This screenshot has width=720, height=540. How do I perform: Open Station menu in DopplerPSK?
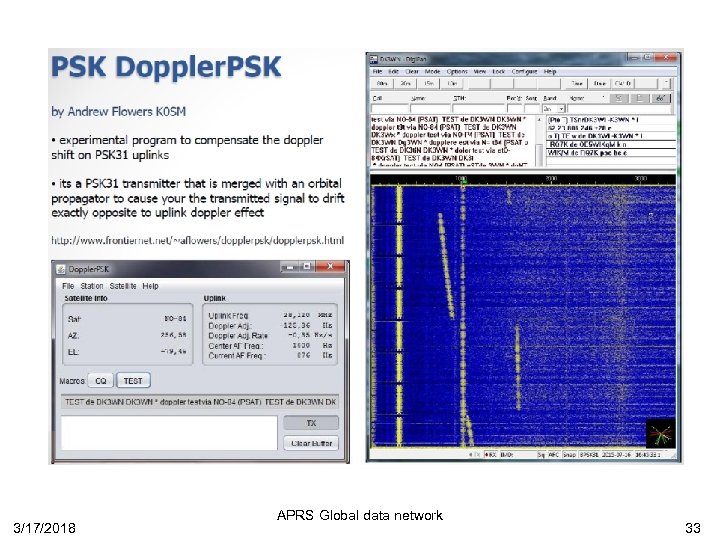point(92,286)
